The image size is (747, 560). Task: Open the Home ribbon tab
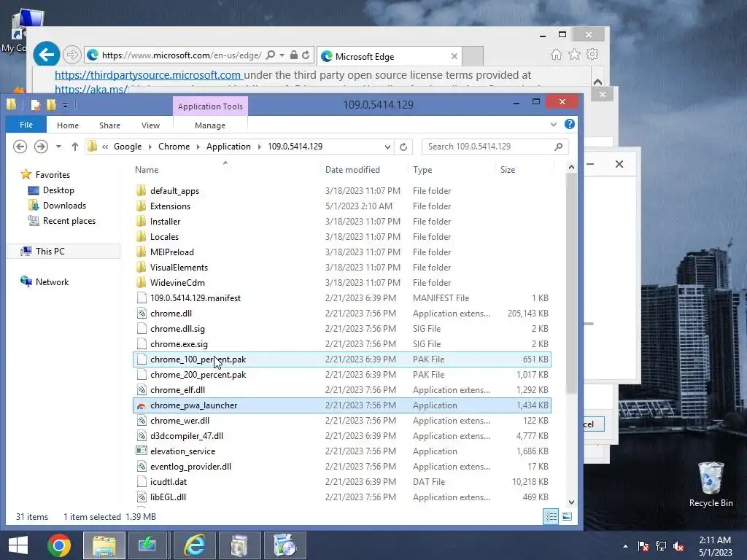(x=68, y=125)
